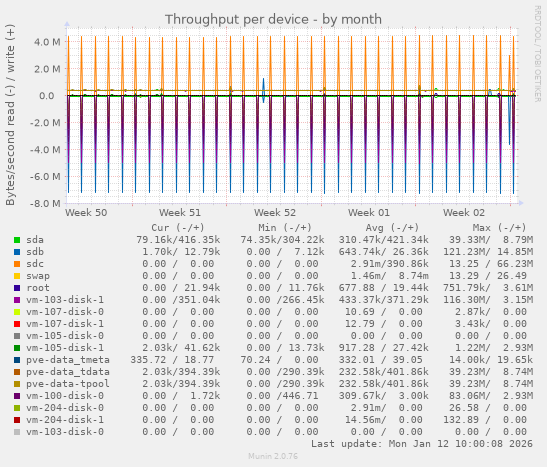Click the red vm-107-disk-1 legend swatch
Screen dimensions: 547x467
click(x=17, y=324)
